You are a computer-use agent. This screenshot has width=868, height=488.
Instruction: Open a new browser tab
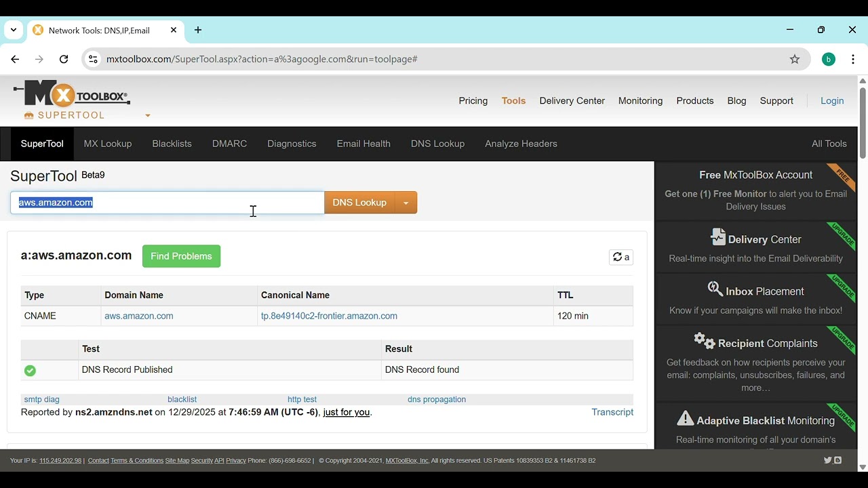[198, 30]
